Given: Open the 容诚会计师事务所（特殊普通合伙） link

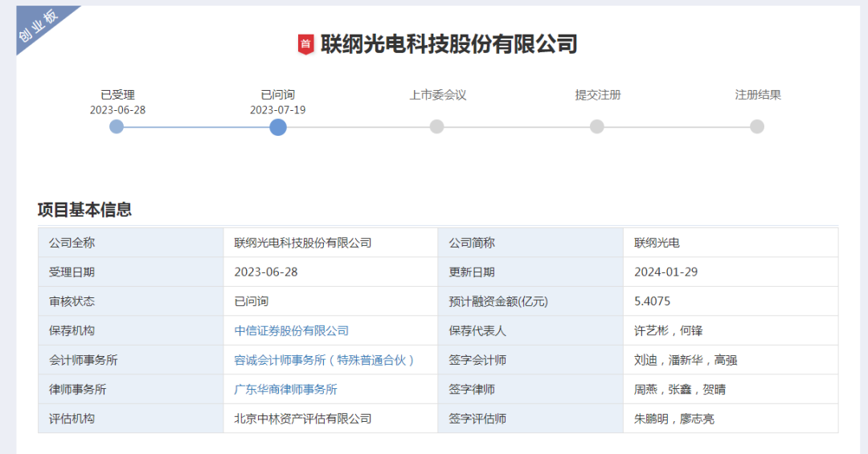Looking at the screenshot, I should pyautogui.click(x=325, y=360).
